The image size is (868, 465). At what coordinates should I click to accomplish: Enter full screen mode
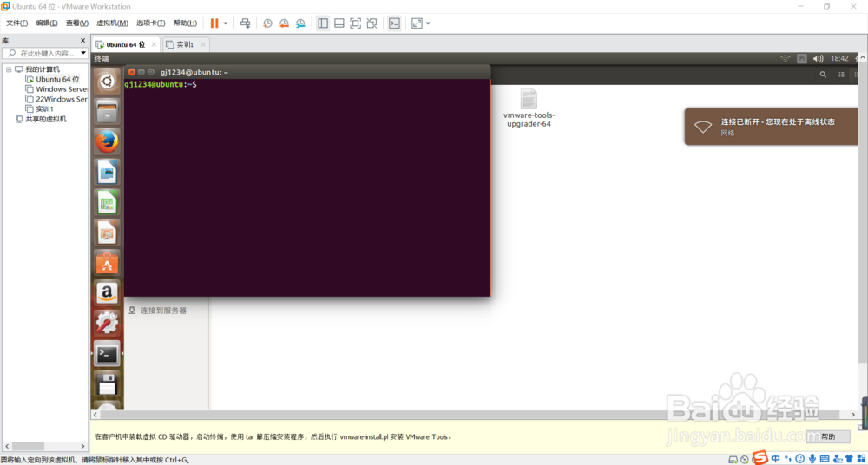tap(355, 23)
